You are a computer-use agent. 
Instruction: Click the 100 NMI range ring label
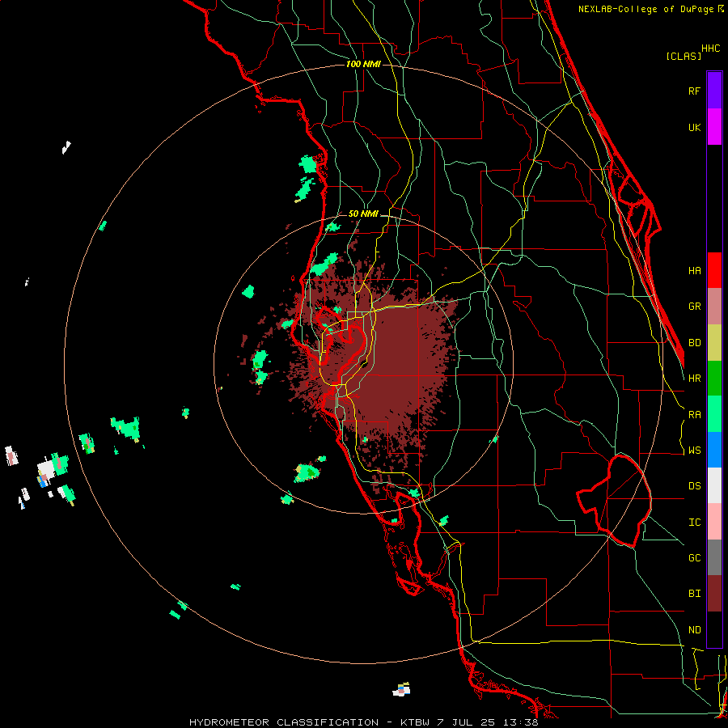[363, 64]
